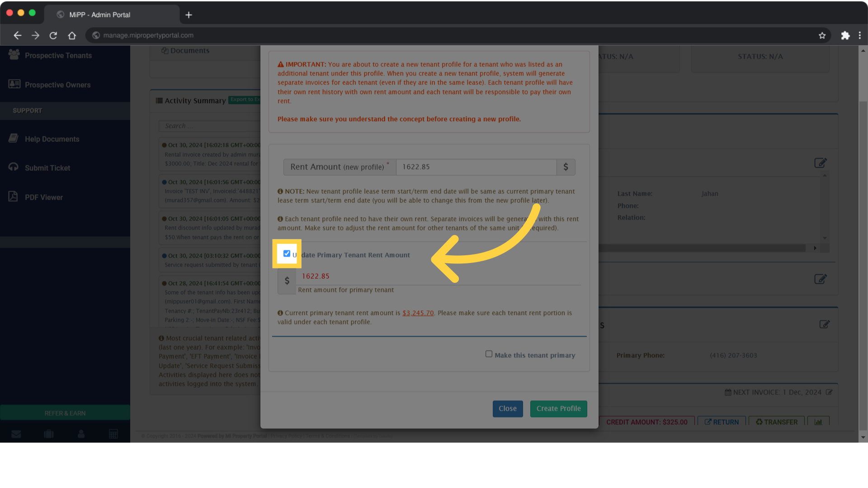Image resolution: width=868 pixels, height=488 pixels.
Task: Open Prospective Tenants in sidebar
Action: coord(58,56)
